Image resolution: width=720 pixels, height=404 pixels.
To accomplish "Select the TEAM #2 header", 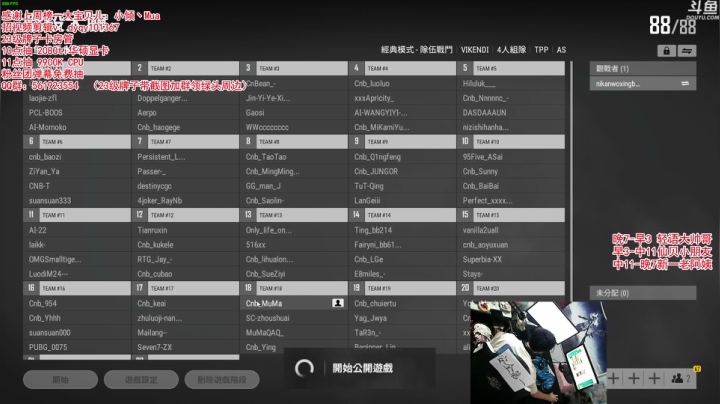I will coord(186,68).
